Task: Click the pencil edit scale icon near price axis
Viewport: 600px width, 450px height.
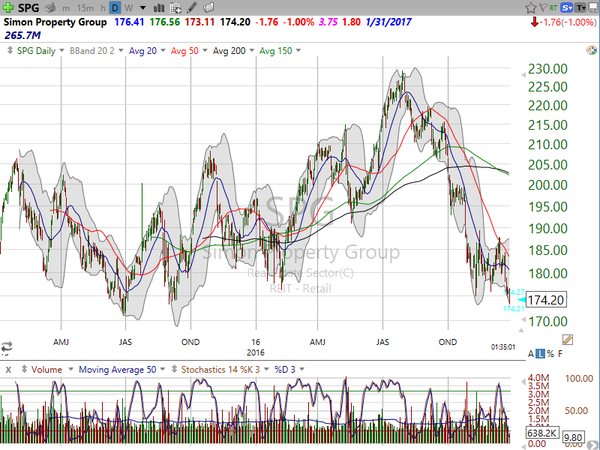Action: [567, 339]
